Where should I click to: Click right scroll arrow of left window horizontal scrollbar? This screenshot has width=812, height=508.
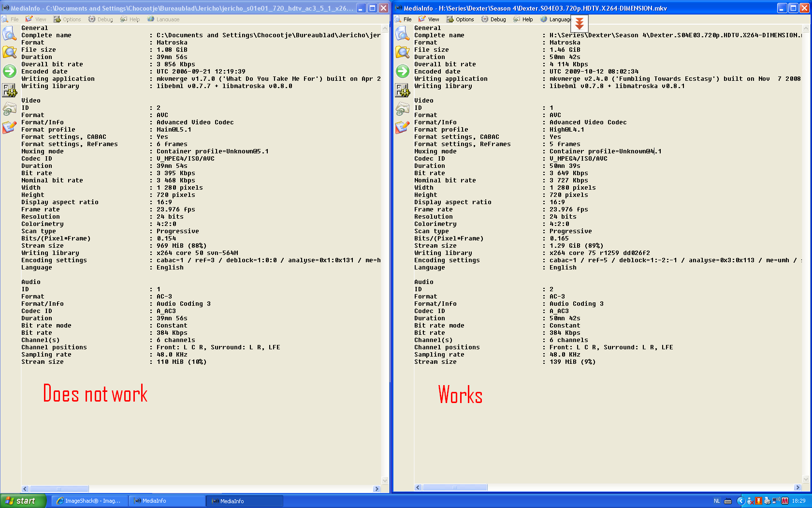click(x=377, y=489)
